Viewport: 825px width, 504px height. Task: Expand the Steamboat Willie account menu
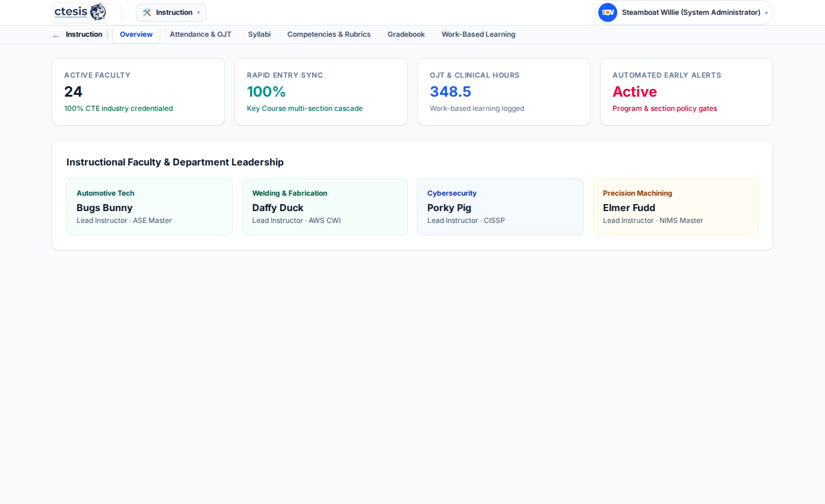coord(684,12)
